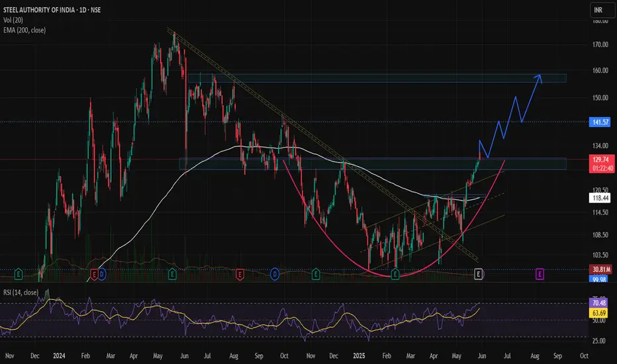The height and width of the screenshot is (364, 617).
Task: Open the blue D dividend marker in February 2024
Action: pos(101,274)
